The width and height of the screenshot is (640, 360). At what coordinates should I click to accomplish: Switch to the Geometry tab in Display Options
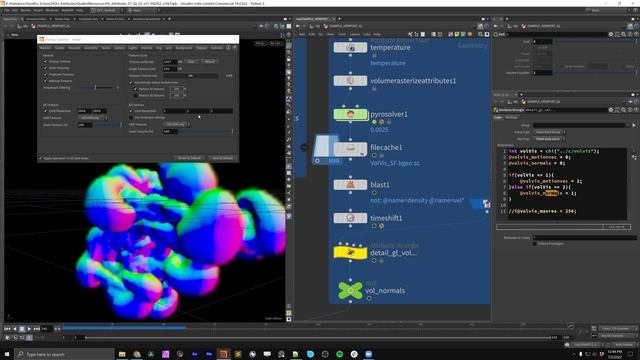click(x=91, y=48)
